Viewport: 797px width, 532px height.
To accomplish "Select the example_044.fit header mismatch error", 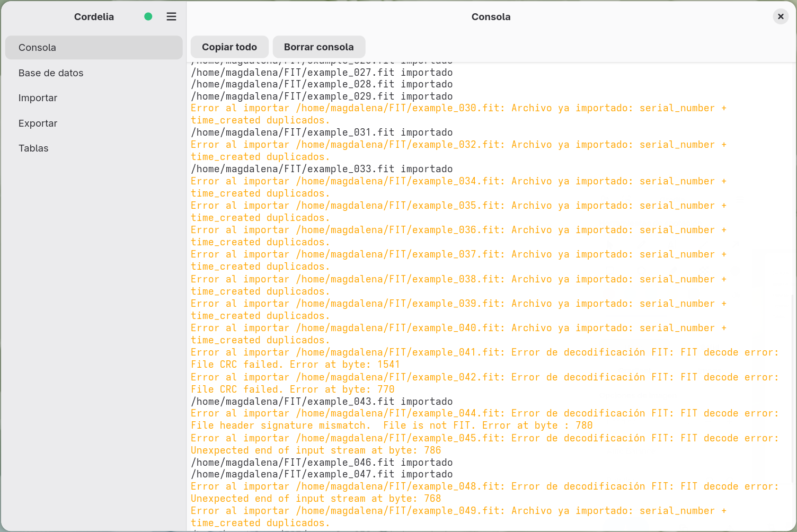I will pyautogui.click(x=485, y=419).
